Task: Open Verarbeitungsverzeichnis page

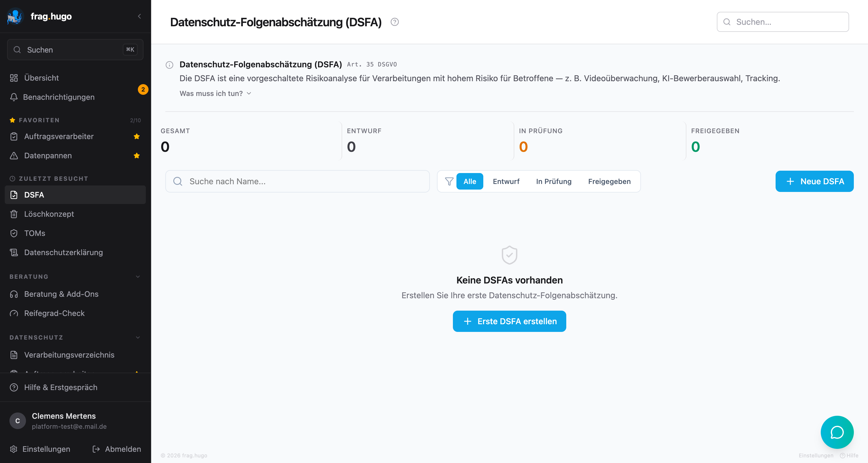Action: click(x=75, y=355)
